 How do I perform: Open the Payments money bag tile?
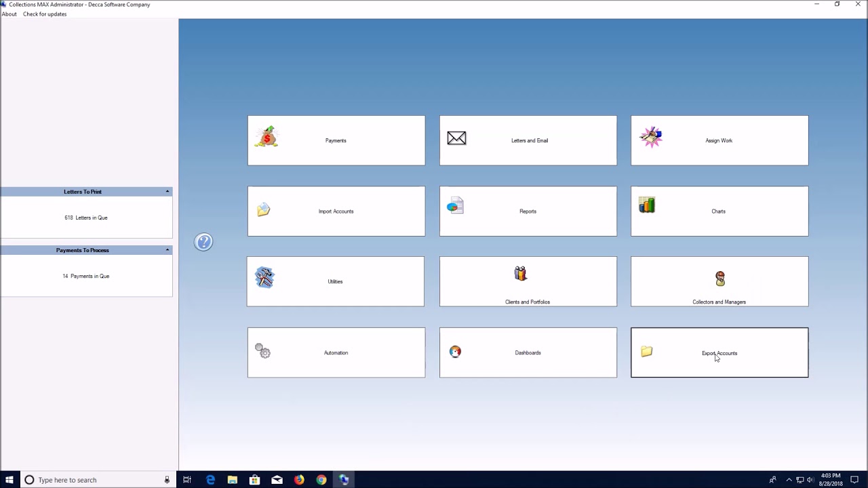tap(336, 140)
